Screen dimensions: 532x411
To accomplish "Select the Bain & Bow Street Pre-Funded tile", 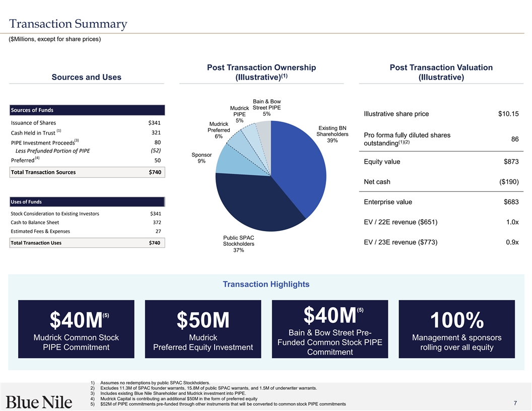I will tap(330, 329).
